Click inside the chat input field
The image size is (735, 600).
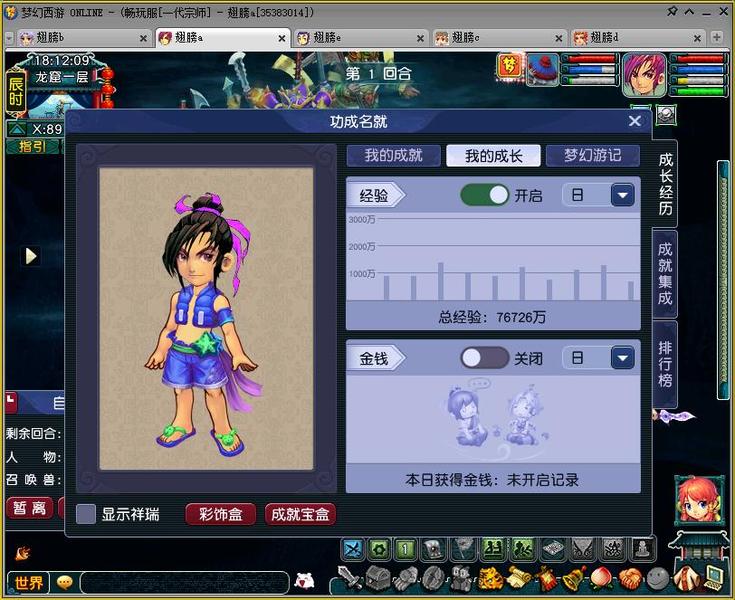[185, 583]
